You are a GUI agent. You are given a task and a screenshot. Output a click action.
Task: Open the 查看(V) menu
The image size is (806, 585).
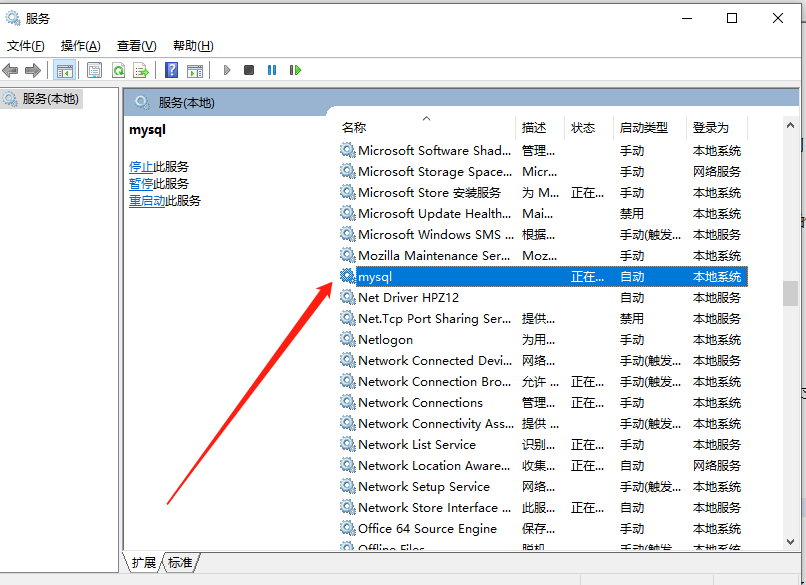(136, 46)
